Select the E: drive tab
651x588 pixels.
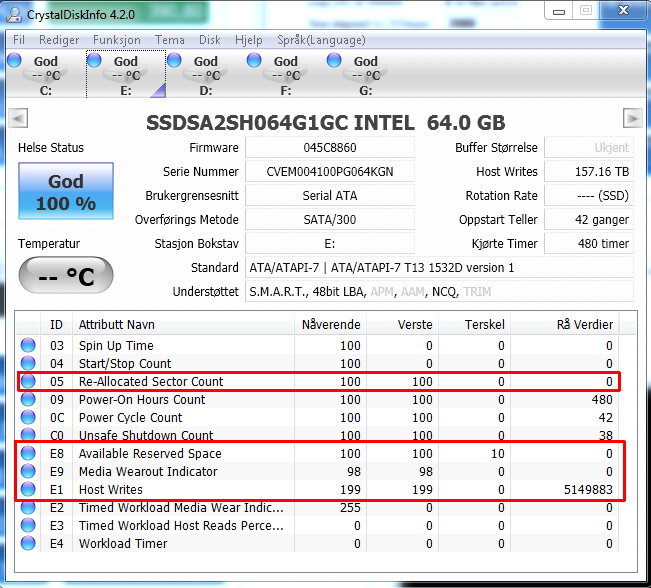[x=126, y=74]
